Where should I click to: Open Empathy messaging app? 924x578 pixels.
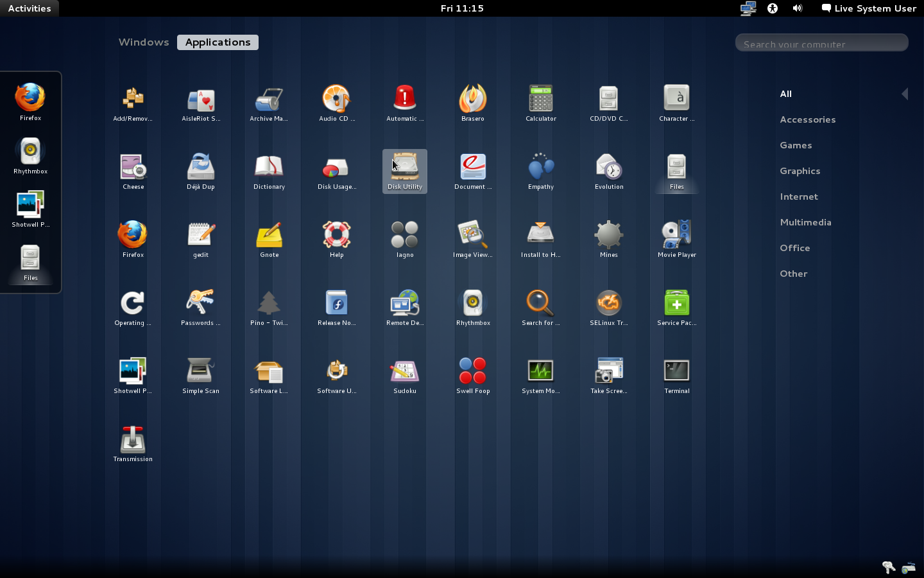click(541, 172)
